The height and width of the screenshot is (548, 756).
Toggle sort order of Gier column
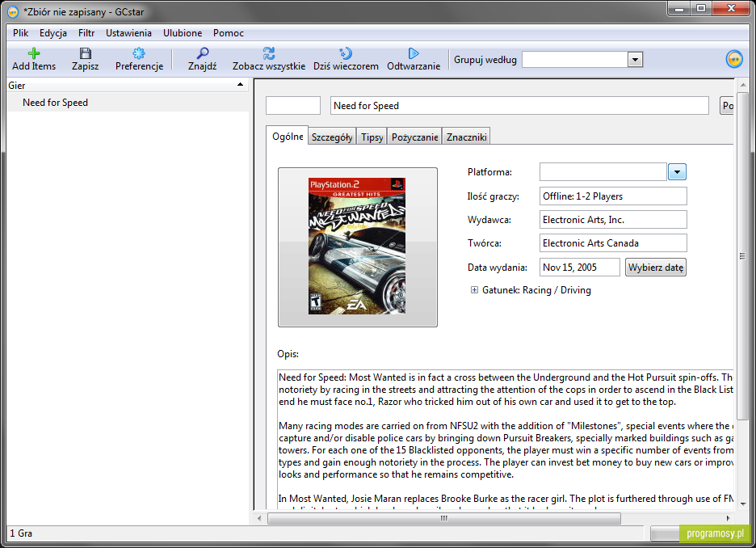(240, 85)
